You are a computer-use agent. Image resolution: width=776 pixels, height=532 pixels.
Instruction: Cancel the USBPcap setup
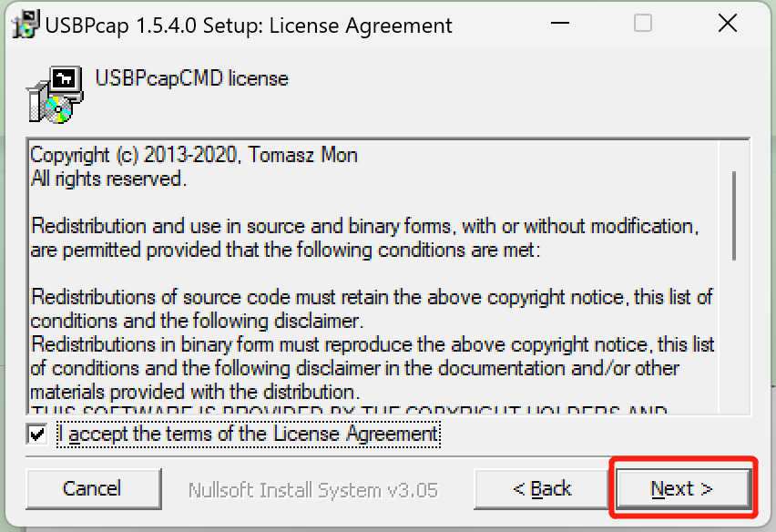coord(94,488)
